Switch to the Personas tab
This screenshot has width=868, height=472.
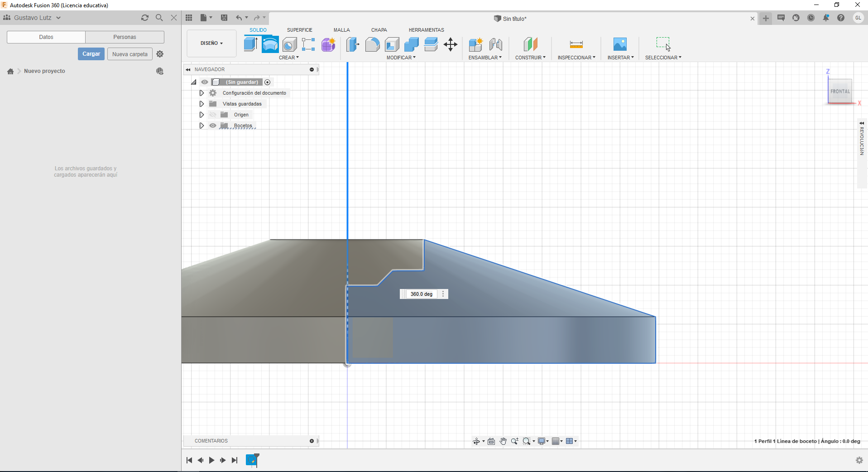[125, 37]
